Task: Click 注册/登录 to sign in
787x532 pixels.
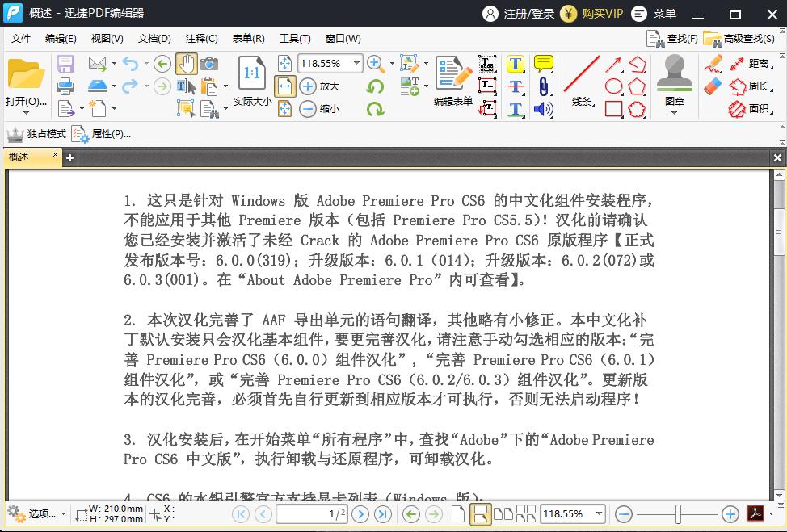Action: pos(519,14)
